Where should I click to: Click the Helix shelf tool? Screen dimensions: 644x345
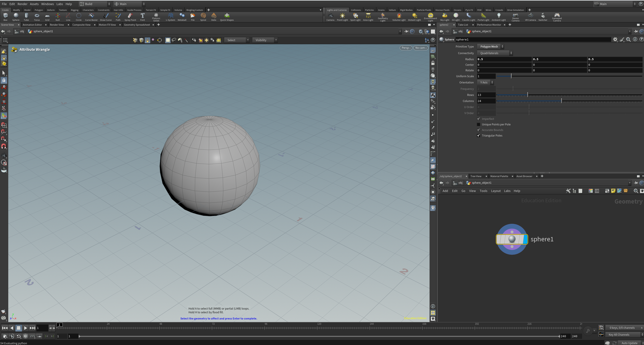214,17
